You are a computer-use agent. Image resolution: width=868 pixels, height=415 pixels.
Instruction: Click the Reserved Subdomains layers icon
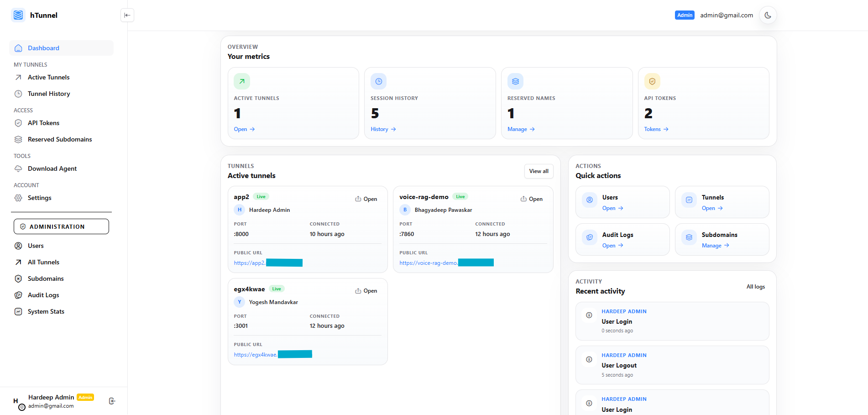pyautogui.click(x=18, y=139)
